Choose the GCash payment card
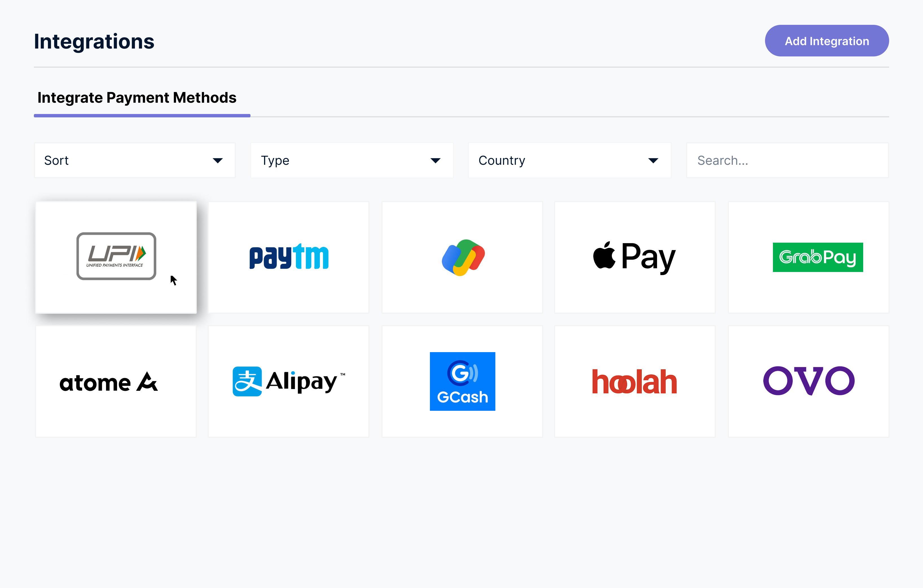This screenshot has width=923, height=588. [x=462, y=381]
